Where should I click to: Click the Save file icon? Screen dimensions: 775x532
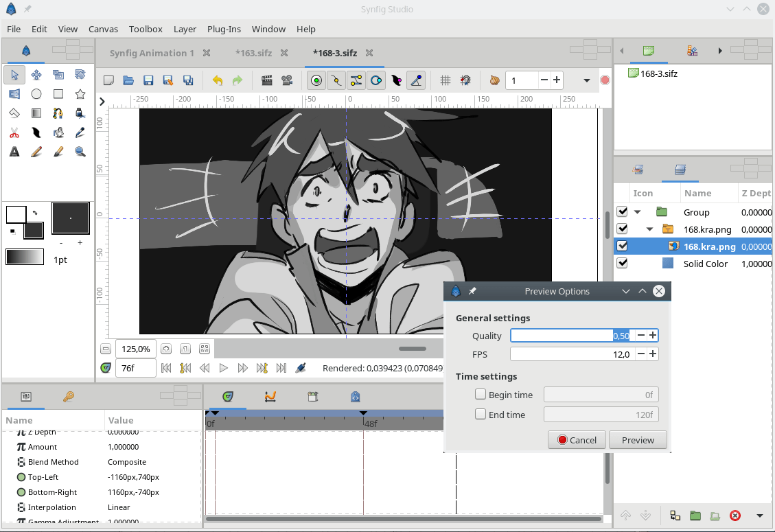click(x=148, y=80)
